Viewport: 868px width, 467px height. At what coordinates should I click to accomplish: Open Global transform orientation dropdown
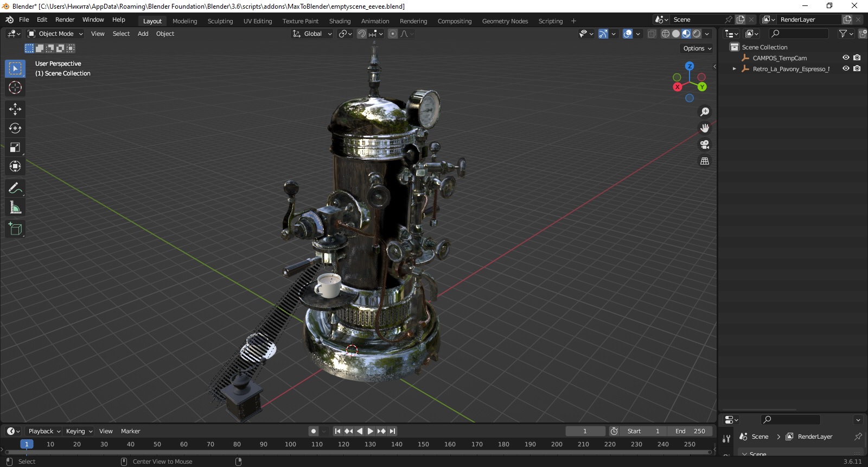(312, 34)
